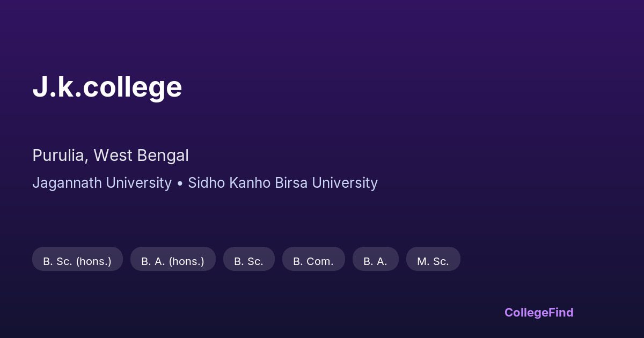The width and height of the screenshot is (644, 338).
Task: Click the J.k.college title heading
Action: click(107, 87)
